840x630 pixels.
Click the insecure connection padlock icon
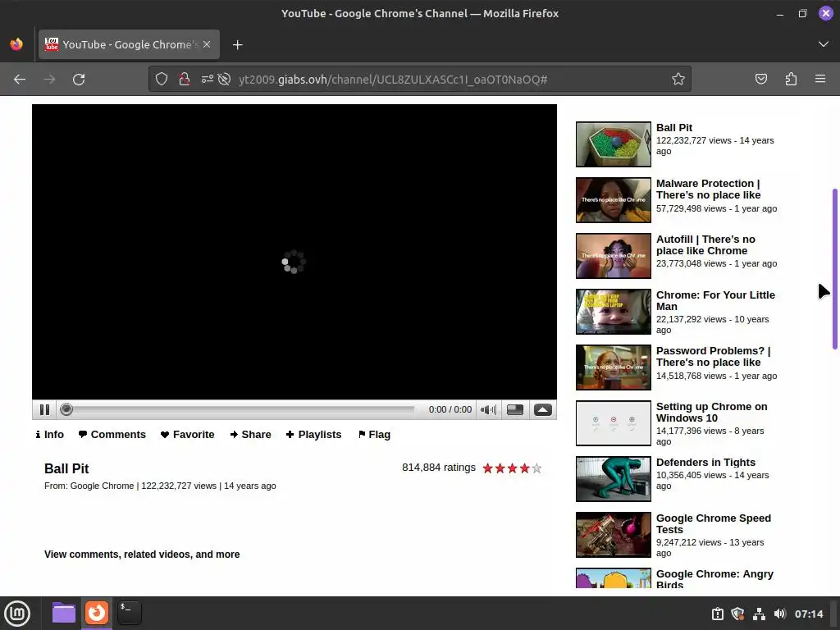pos(185,80)
